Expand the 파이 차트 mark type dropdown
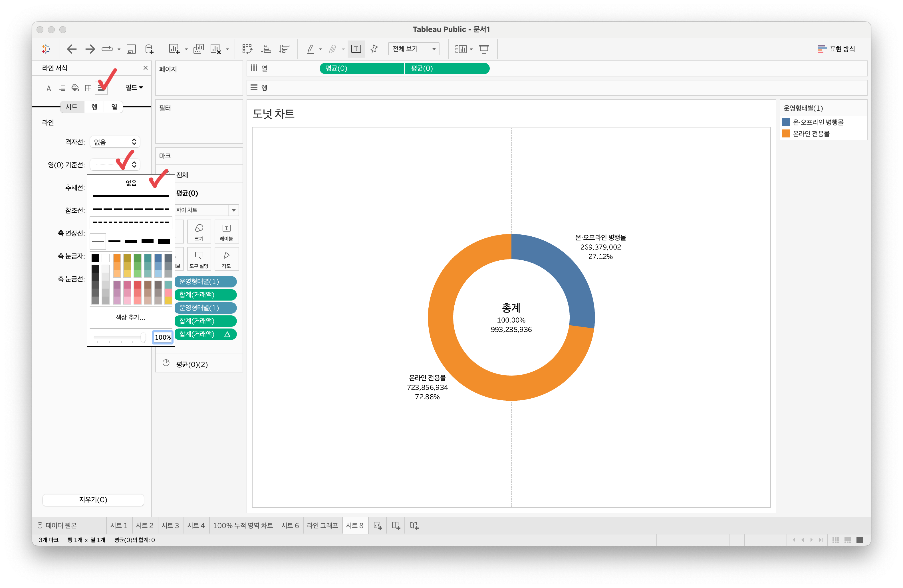 (x=233, y=210)
